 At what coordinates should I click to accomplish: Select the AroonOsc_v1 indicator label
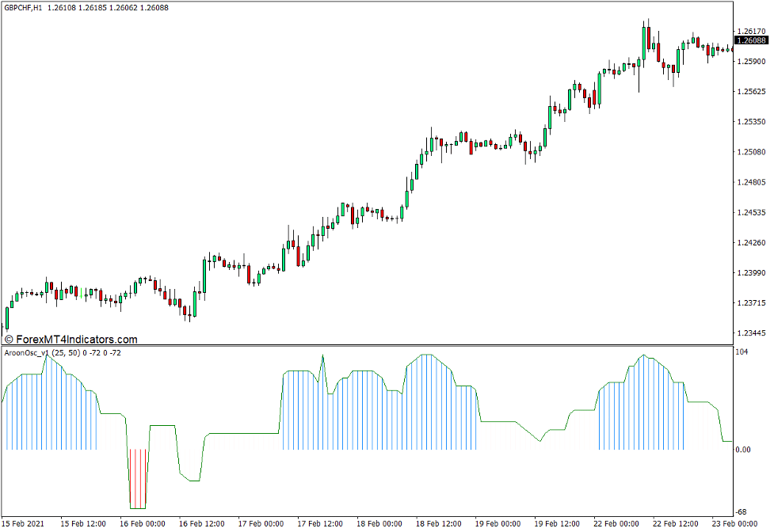pos(30,352)
